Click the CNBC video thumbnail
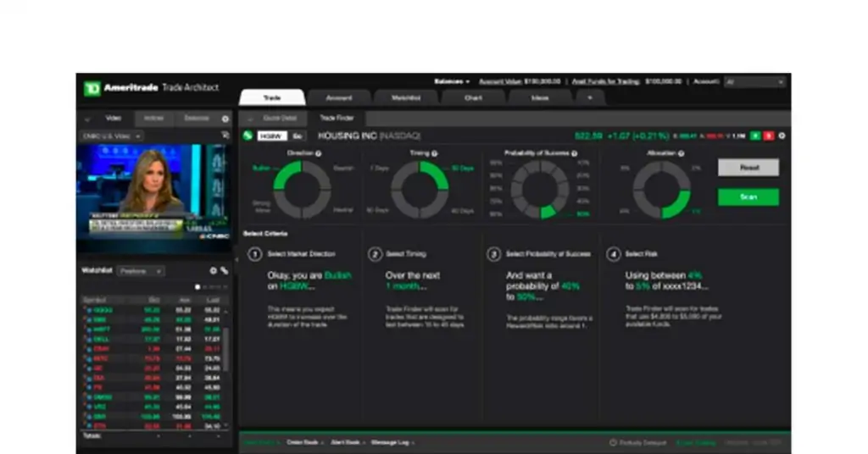The image size is (868, 454). tap(153, 192)
